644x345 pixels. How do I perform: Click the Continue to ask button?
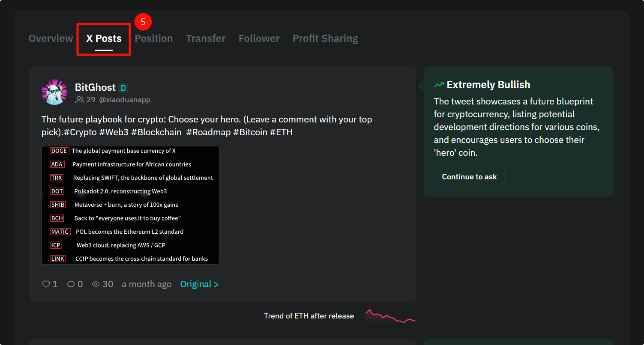coord(469,177)
